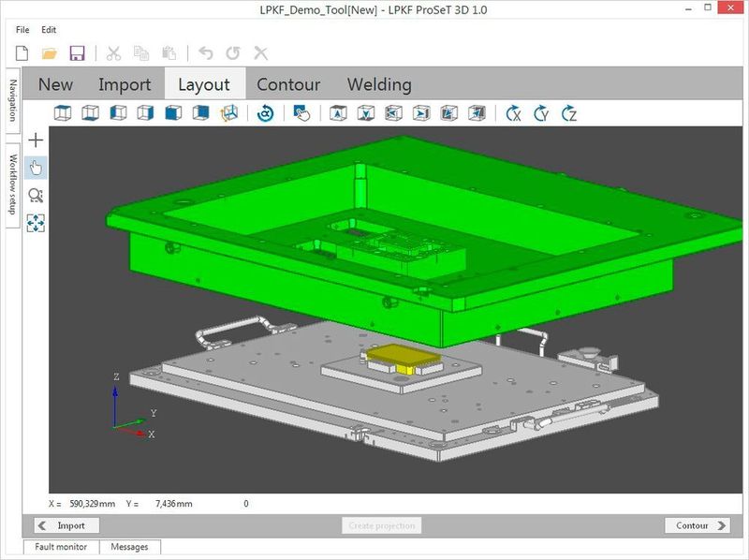Viewport: 749px width, 560px height.
Task: Select the hand pan tool
Action: [x=35, y=167]
